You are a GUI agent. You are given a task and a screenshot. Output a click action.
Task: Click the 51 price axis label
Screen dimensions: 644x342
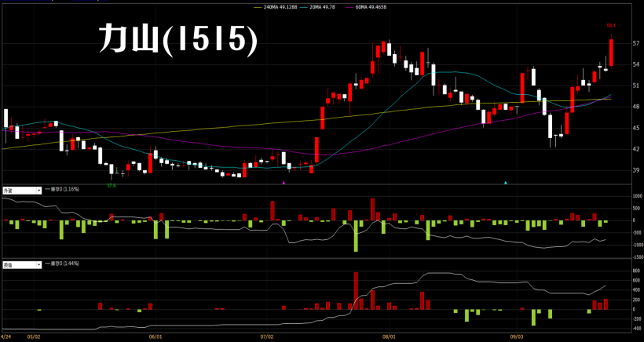(x=636, y=85)
